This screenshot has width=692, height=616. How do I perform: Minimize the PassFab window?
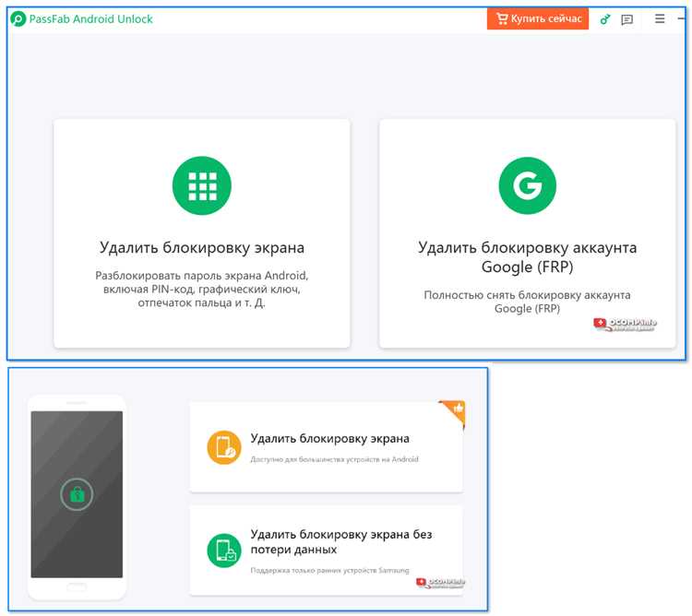(681, 18)
